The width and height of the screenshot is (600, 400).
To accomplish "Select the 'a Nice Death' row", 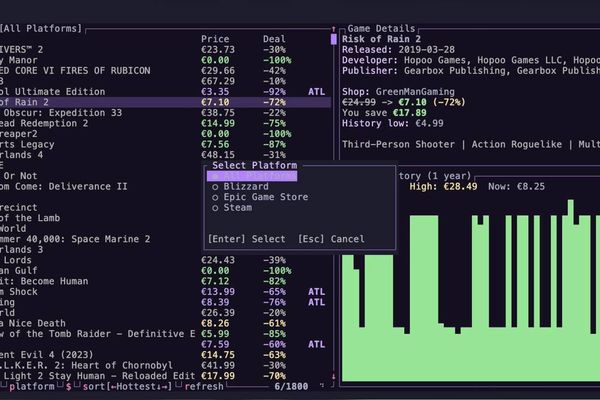I will click(165, 323).
